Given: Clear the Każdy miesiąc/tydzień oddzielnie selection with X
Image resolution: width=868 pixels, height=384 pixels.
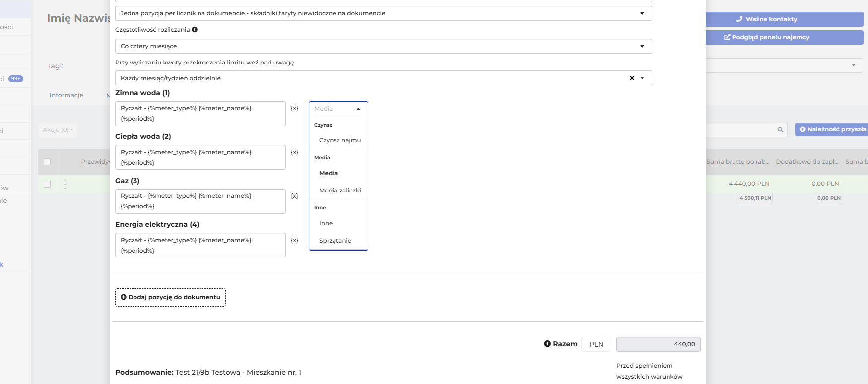Looking at the screenshot, I should [632, 78].
